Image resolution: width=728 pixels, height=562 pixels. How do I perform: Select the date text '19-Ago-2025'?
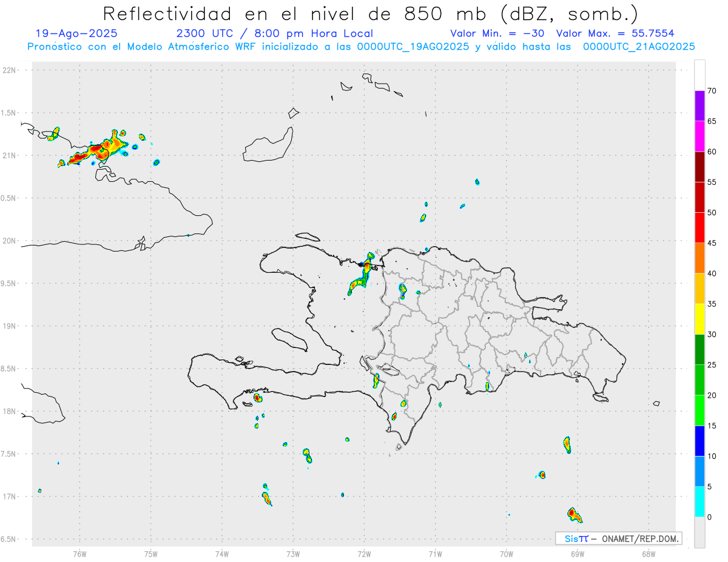[x=76, y=33]
